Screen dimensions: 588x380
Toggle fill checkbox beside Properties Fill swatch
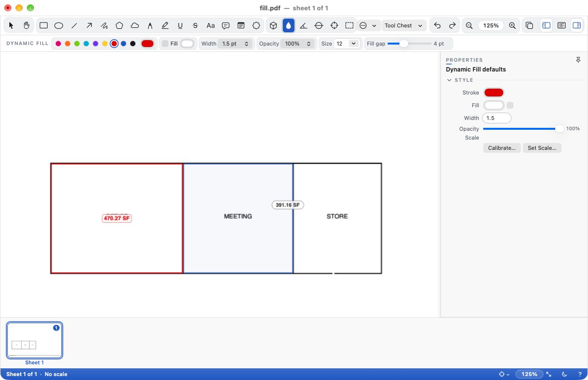tap(510, 105)
